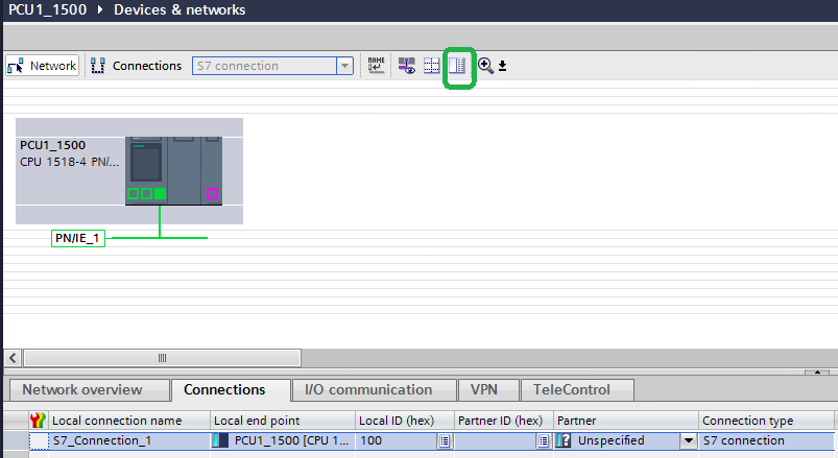Screen dimensions: 838x458
Task: Click the horizontal scrollbar thumb
Action: coord(162,358)
